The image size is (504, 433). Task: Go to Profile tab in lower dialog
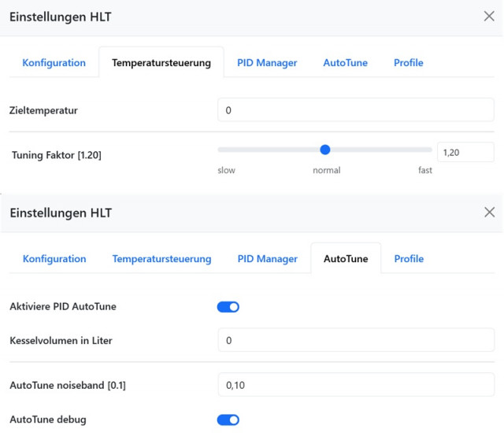(x=409, y=259)
